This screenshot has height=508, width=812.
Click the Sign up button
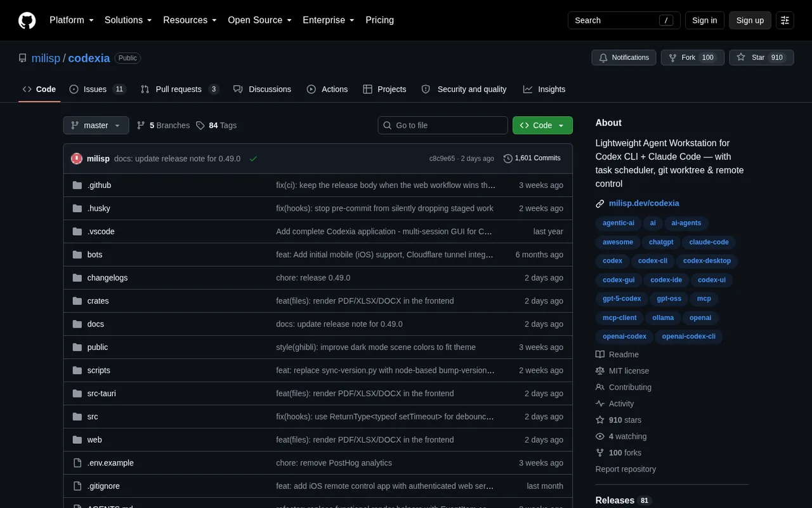(x=750, y=20)
